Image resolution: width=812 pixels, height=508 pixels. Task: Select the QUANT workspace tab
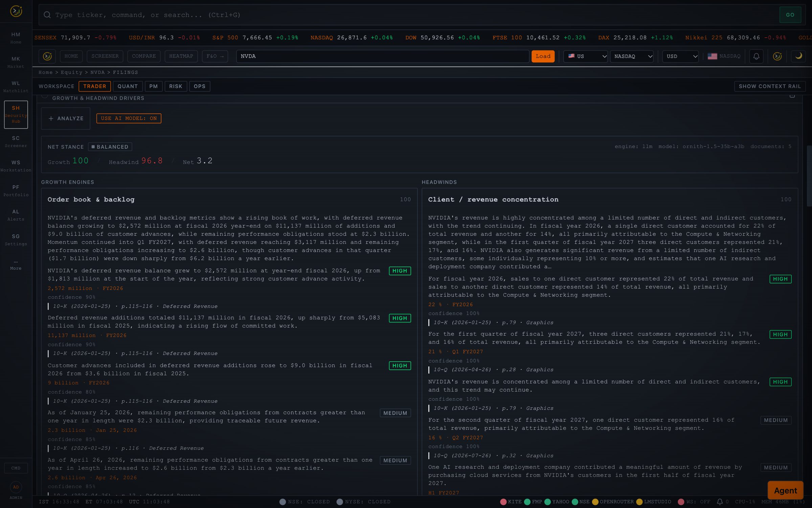[128, 86]
